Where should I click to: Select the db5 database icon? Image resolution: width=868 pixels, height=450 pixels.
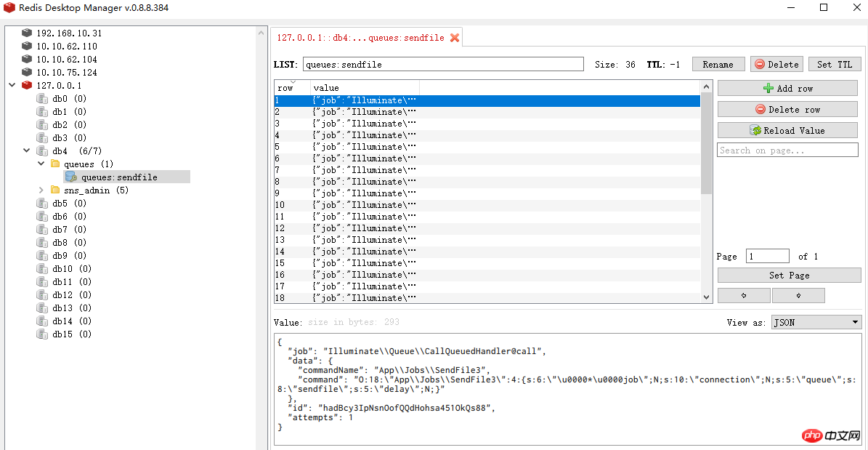(42, 203)
